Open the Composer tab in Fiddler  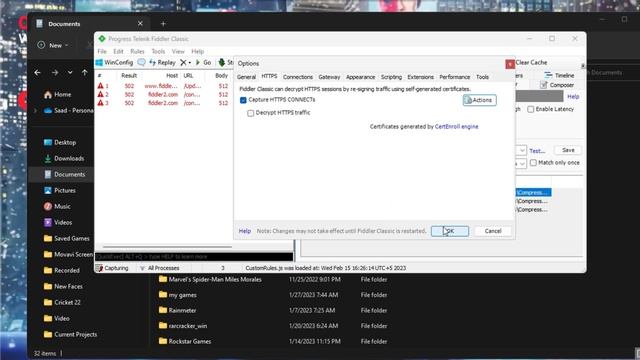[557, 85]
